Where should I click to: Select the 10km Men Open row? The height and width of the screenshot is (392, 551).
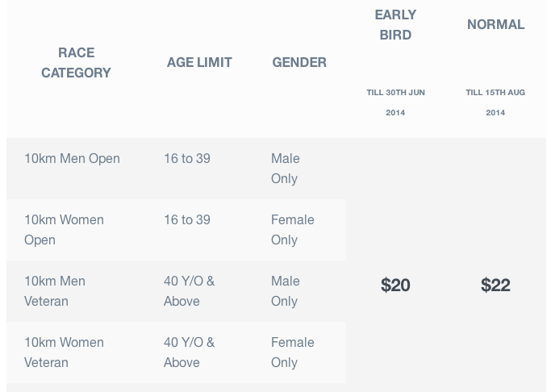(72, 159)
